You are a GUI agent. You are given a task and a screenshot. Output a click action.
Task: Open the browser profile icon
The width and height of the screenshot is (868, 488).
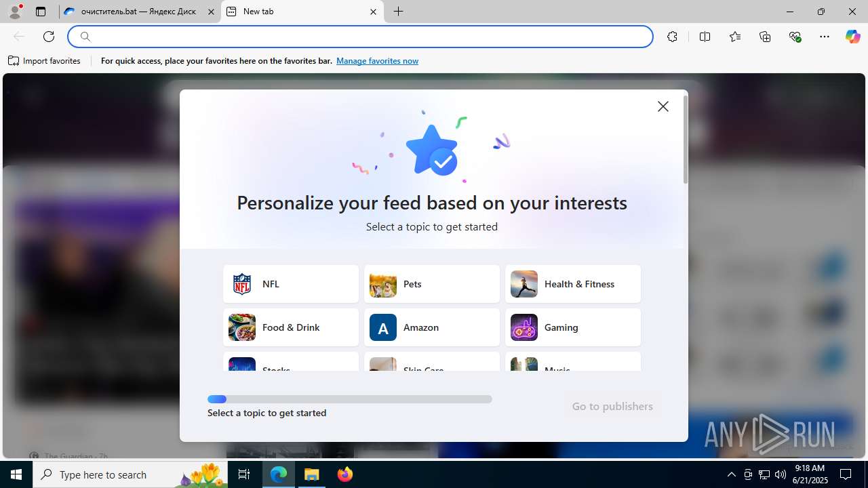(x=15, y=12)
